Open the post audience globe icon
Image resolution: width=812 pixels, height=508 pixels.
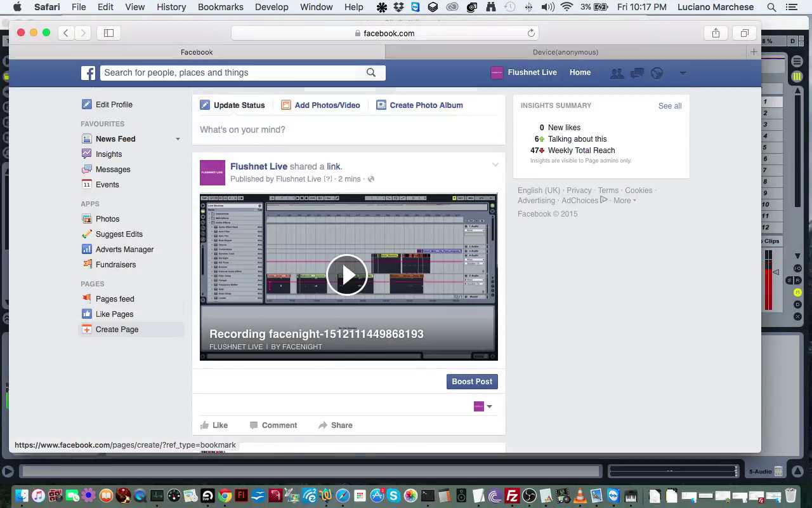[371, 179]
